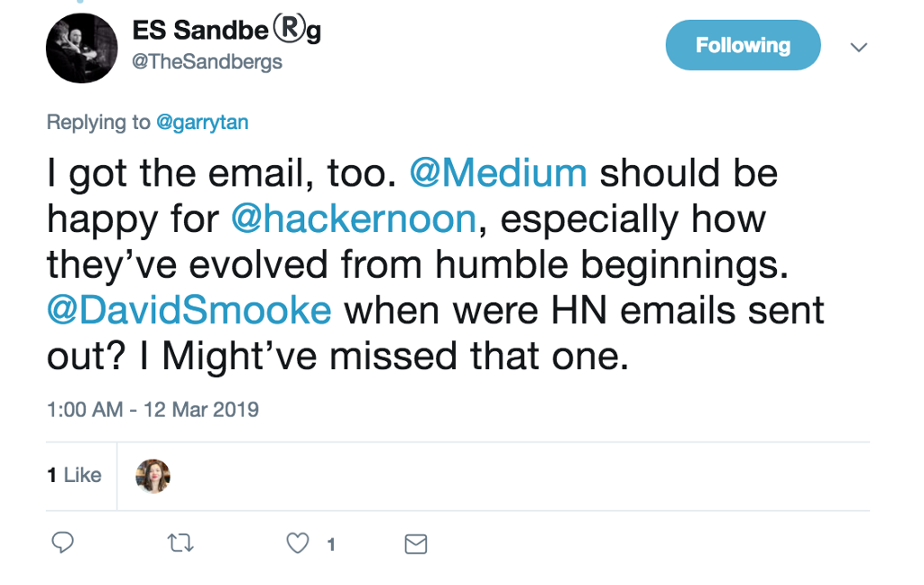This screenshot has width=924, height=585.
Task: Click the 1:00 AM - 12 Mar 2019 timestamp
Action: click(152, 409)
